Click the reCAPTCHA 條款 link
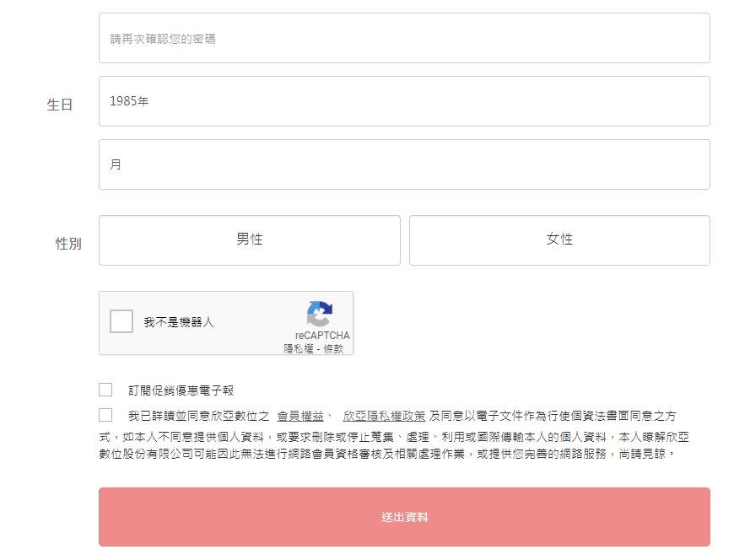This screenshot has height=560, width=750. [333, 348]
